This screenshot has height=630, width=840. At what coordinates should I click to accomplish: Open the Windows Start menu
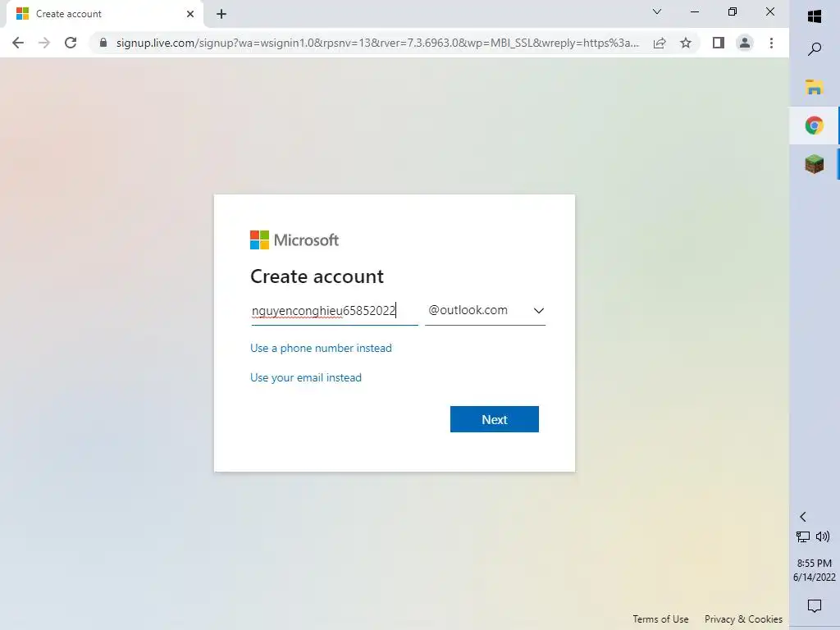(815, 16)
